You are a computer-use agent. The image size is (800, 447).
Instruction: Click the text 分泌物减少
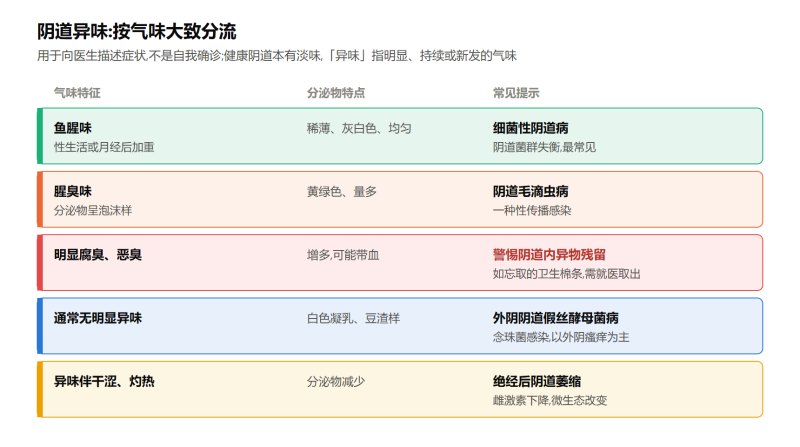coord(336,382)
